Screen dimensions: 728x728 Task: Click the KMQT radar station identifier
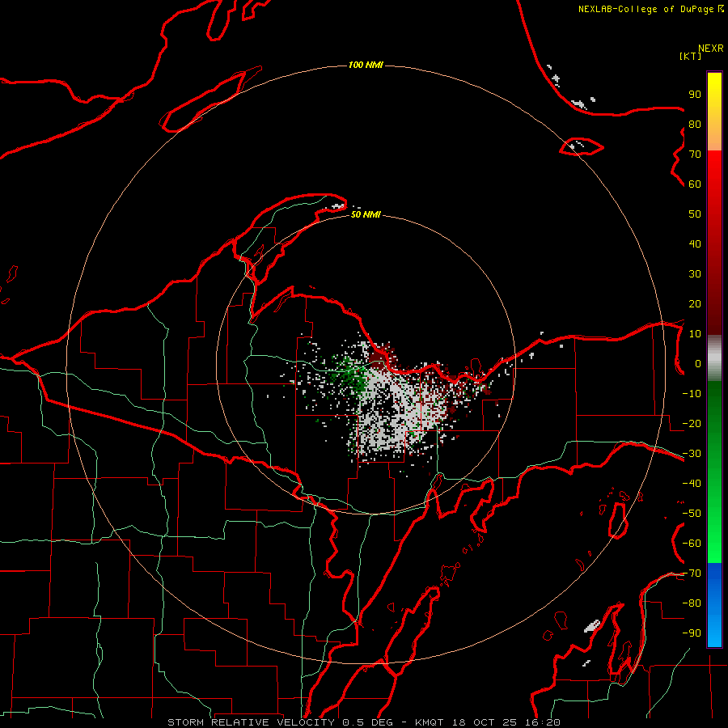click(x=431, y=722)
